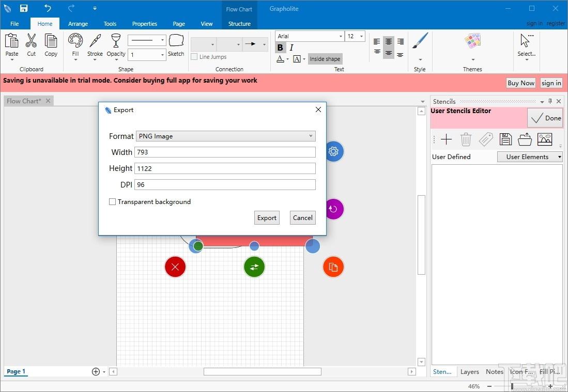Viewport: 568px width, 392px height.
Task: Paste from clipboard
Action: pyautogui.click(x=11, y=45)
